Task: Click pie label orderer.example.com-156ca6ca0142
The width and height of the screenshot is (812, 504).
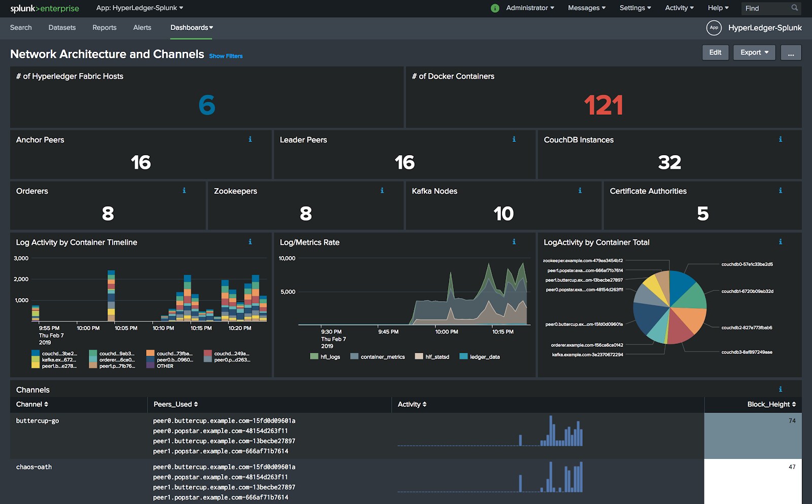Action: 587,345
